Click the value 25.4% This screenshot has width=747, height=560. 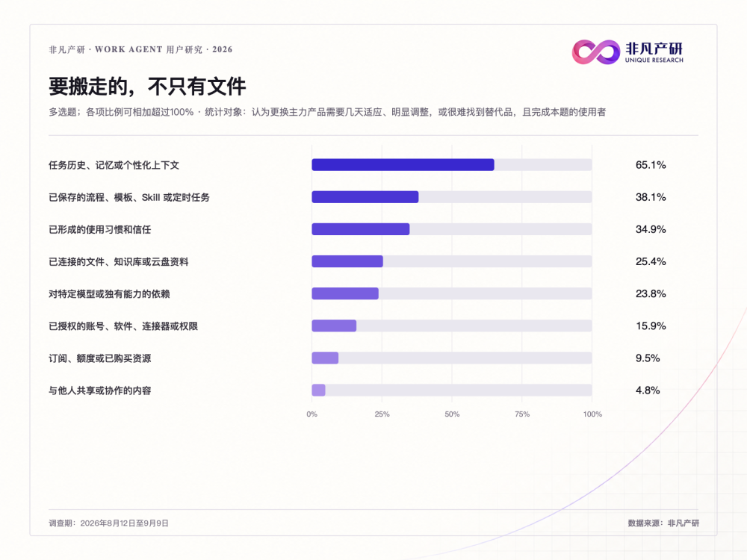click(x=651, y=261)
